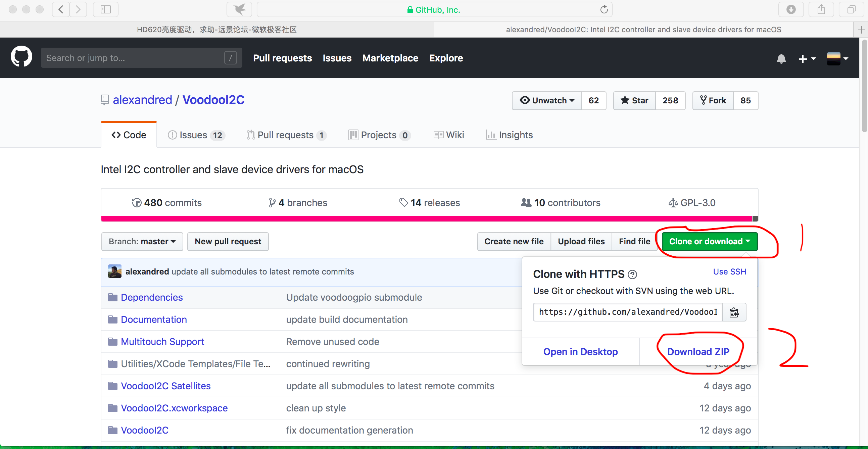Click alexandred's commit avatar
868x449 pixels.
point(114,271)
